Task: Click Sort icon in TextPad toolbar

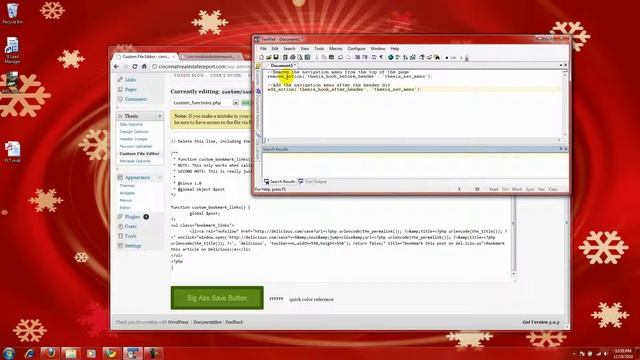Action: [405, 58]
